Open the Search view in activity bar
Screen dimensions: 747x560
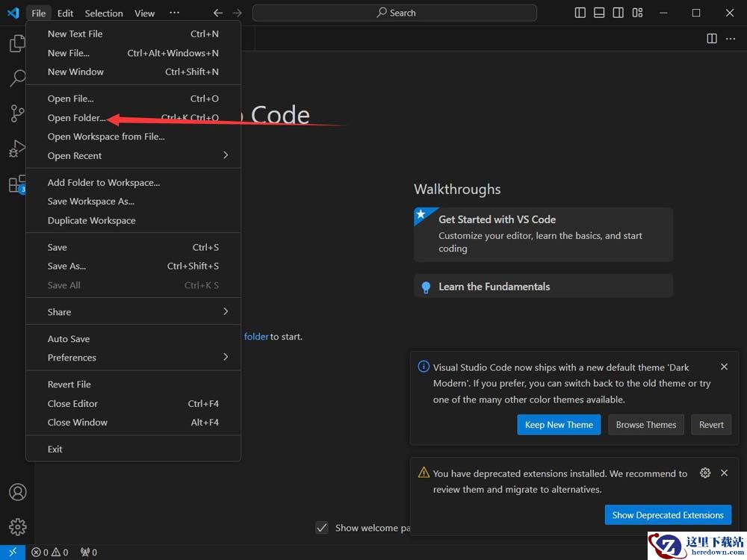17,78
